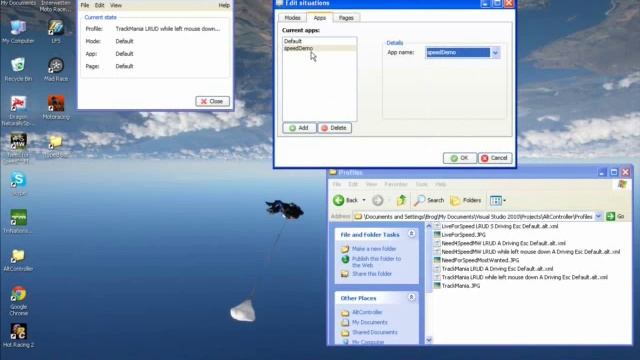
Task: Launch the Skype desktop shortcut
Action: click(18, 184)
